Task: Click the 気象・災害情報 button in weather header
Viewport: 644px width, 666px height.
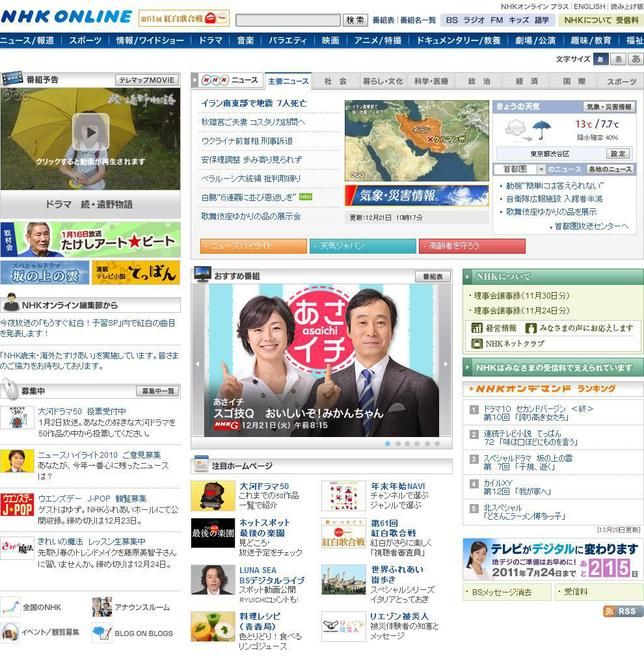Action: [x=609, y=107]
